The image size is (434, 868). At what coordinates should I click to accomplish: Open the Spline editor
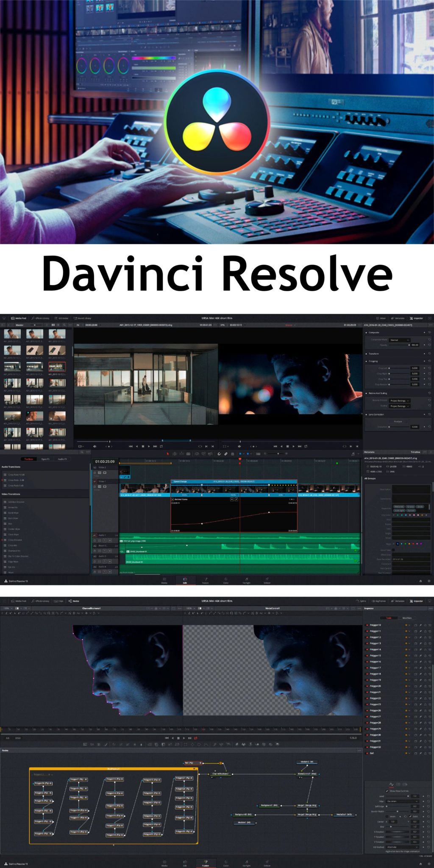361,601
